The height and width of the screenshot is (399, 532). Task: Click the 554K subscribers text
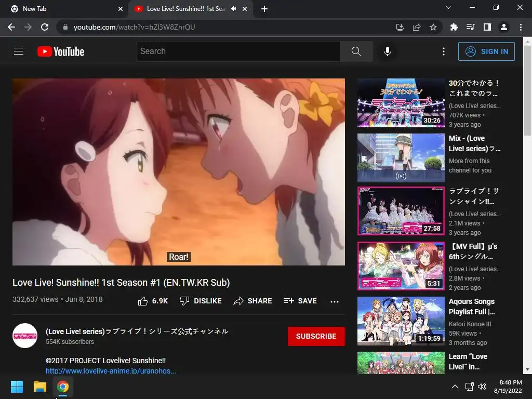[70, 342]
